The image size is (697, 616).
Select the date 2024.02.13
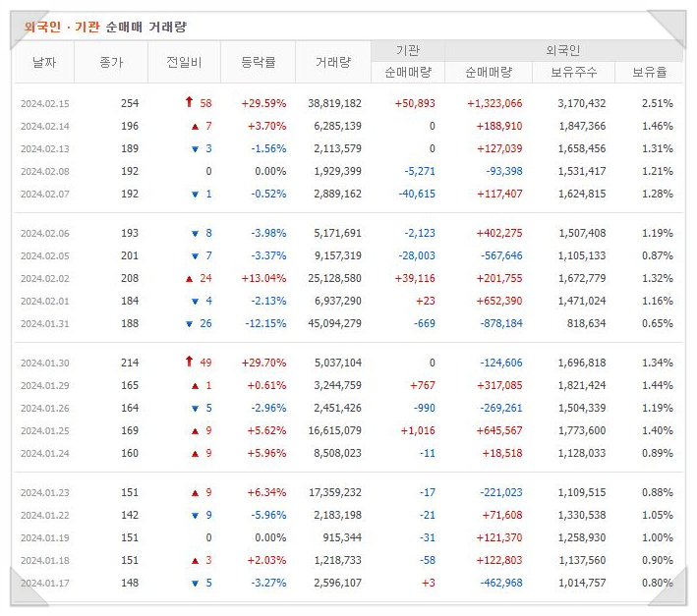tap(45, 148)
